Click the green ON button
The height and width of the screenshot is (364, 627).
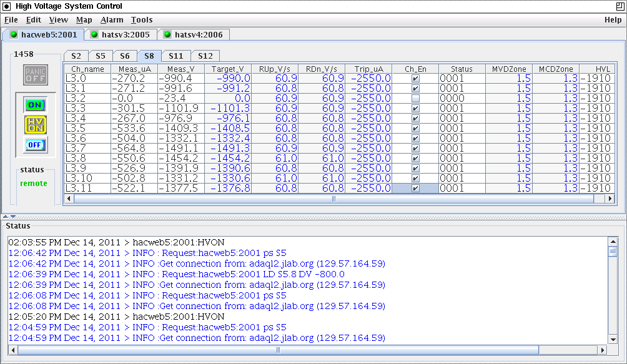click(35, 105)
